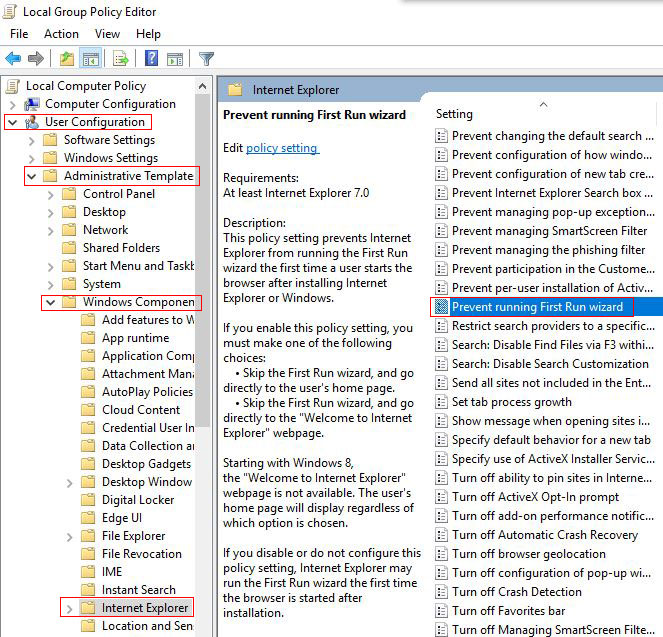Click the Computer Configuration icon
663x637 pixels.
[x=32, y=104]
